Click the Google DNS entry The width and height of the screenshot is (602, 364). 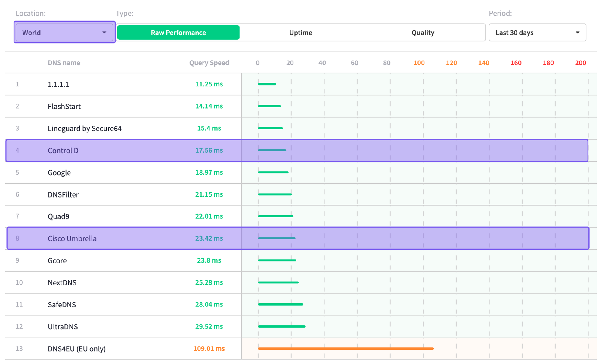[x=59, y=173]
